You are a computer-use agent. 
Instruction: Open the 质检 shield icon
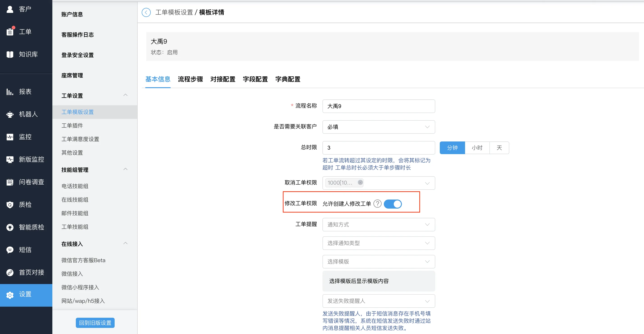(x=10, y=205)
